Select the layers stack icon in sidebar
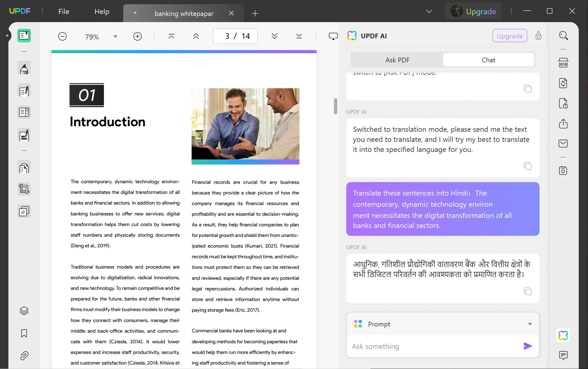The width and height of the screenshot is (588, 369). pos(24,311)
